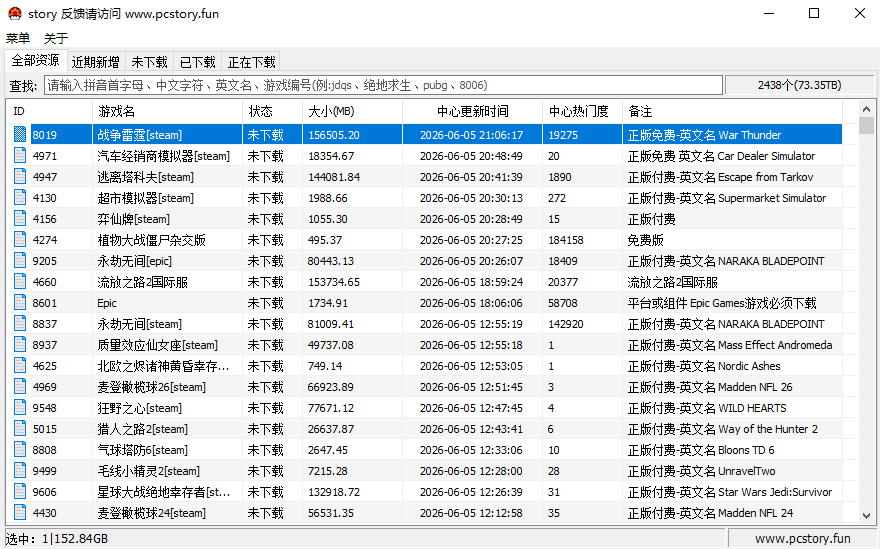Select the Epic game name entry
Screen dimensions: 880x549
[x=107, y=303]
